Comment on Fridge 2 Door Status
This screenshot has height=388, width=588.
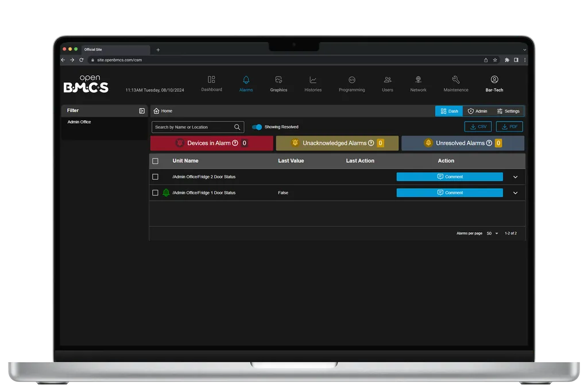pyautogui.click(x=450, y=176)
